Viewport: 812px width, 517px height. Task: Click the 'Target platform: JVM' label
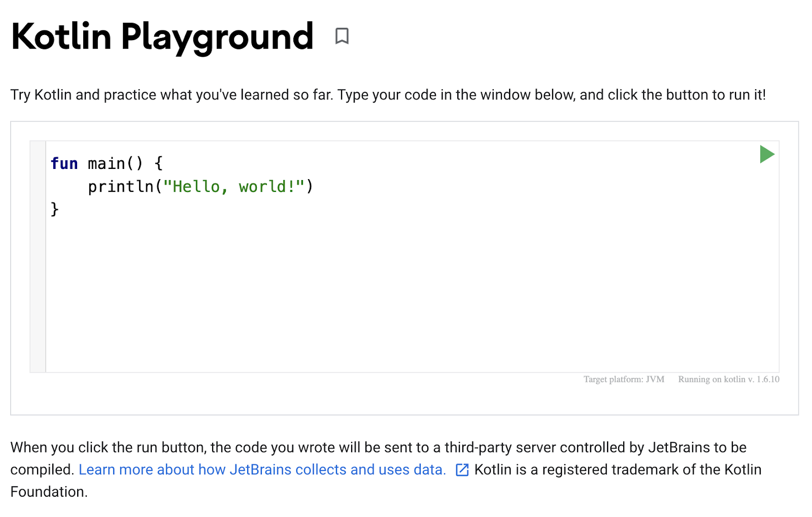(624, 380)
